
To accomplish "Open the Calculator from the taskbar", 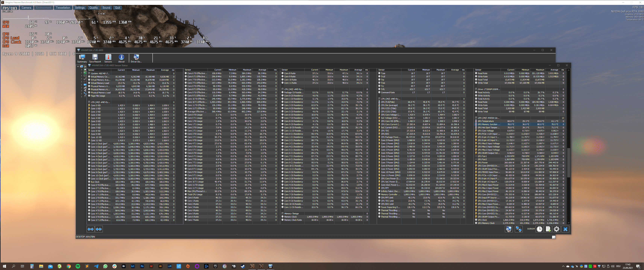I will 32,266.
